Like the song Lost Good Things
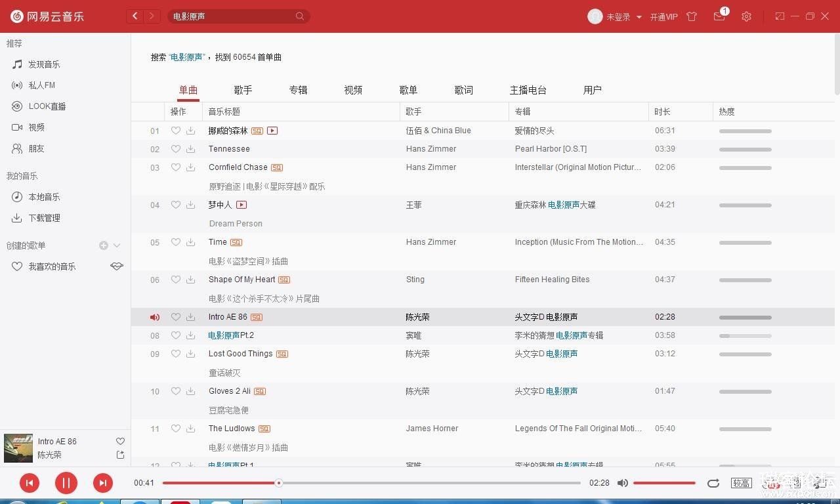Image resolution: width=840 pixels, height=504 pixels. click(x=175, y=354)
